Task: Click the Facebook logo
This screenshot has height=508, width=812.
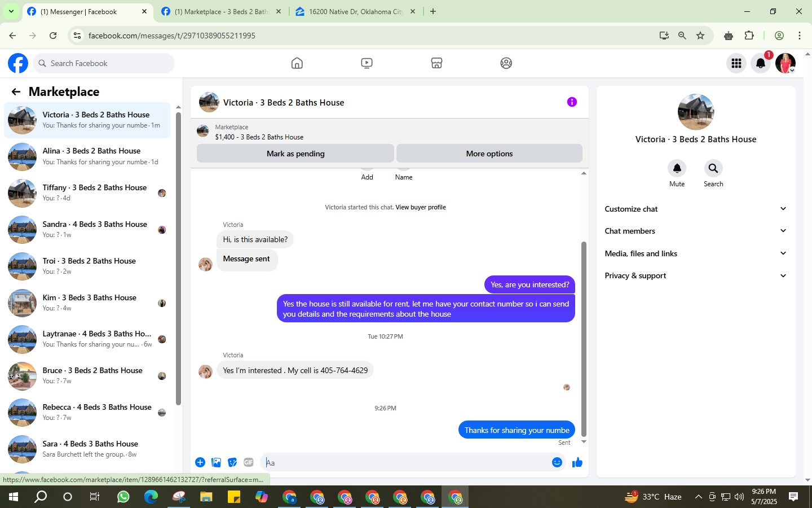Action: [x=18, y=63]
